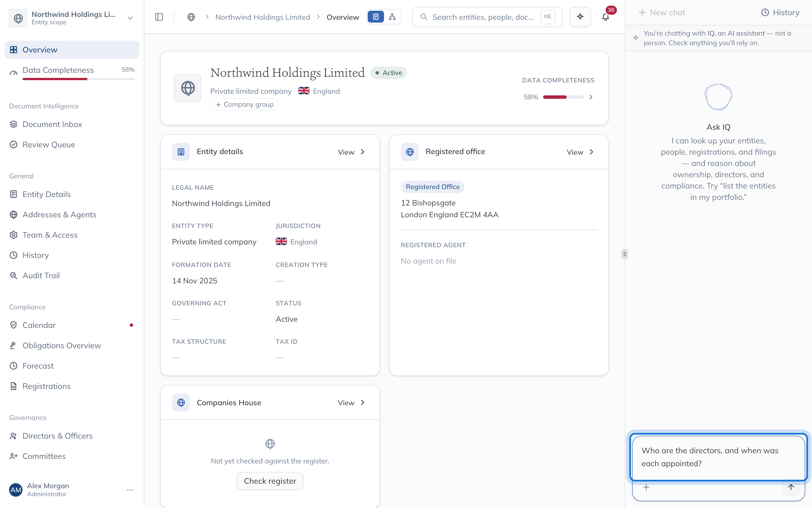
Task: Click Northwind Holdings Limited breadcrumb link
Action: coord(262,17)
